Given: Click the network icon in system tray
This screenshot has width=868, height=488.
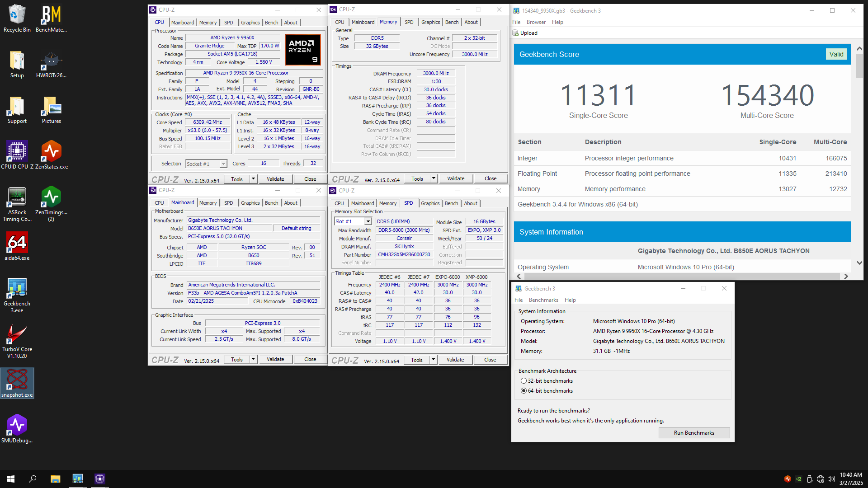Looking at the screenshot, I should coord(820,479).
